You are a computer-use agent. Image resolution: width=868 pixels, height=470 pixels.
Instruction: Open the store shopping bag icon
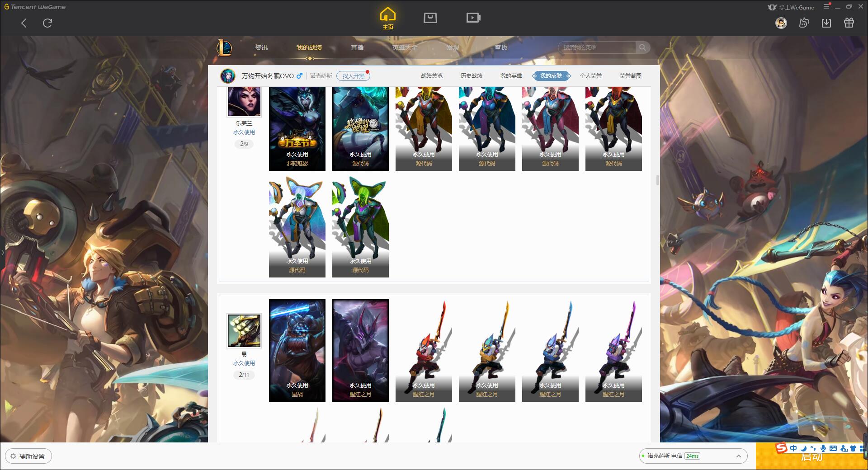coord(430,18)
